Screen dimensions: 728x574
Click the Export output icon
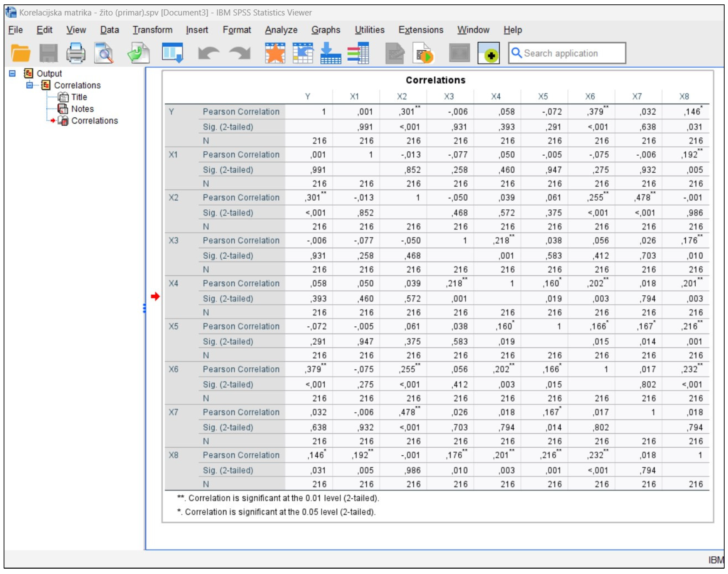139,53
